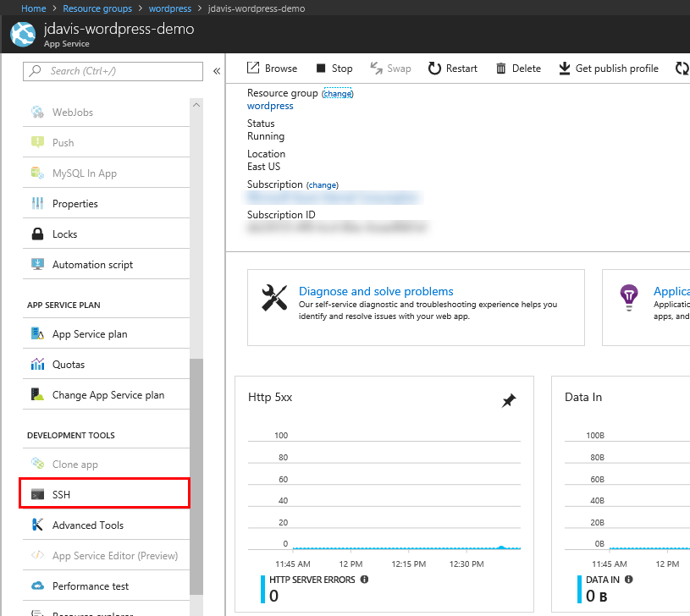Viewport: 690px width, 616px height.
Task: Click the lightbulb Application Insights icon
Action: [629, 298]
